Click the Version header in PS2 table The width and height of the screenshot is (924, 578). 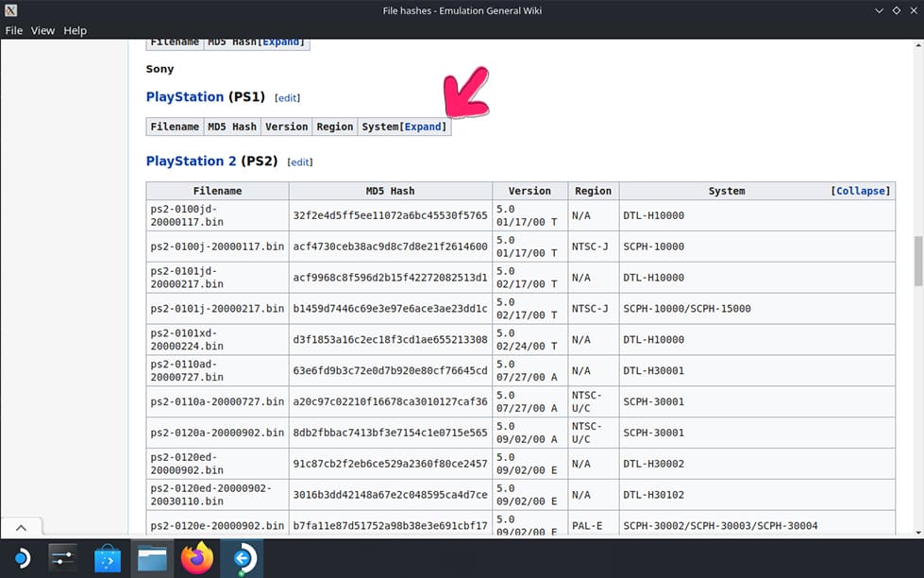[529, 191]
